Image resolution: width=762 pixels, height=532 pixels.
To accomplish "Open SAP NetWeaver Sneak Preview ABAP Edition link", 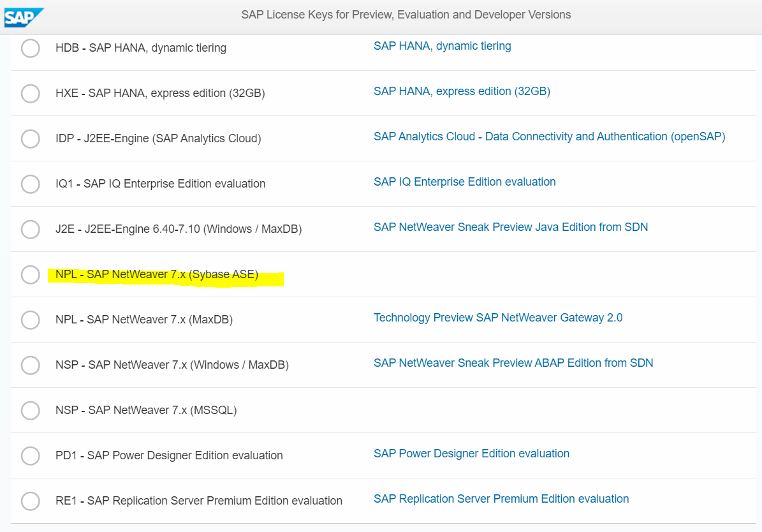I will tap(513, 363).
